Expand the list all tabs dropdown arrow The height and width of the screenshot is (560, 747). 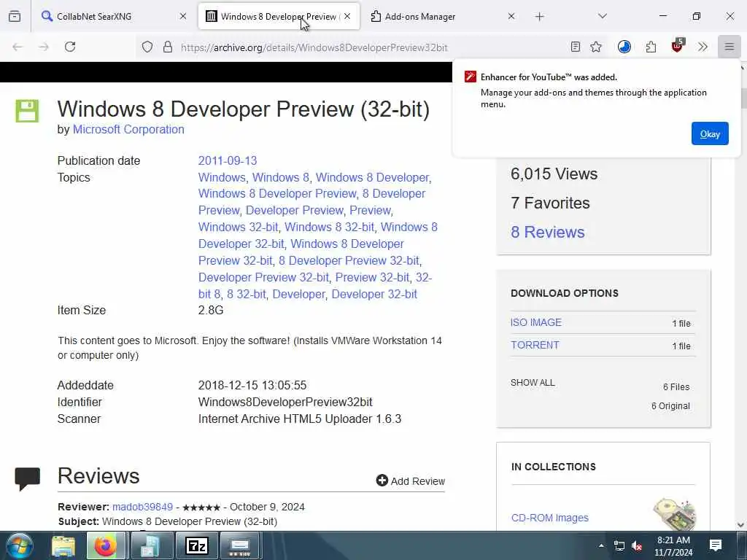click(x=603, y=16)
